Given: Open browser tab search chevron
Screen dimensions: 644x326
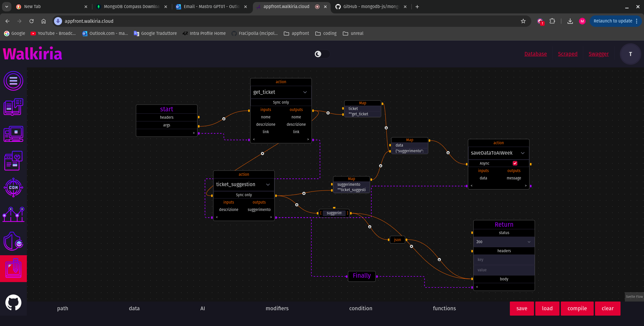Looking at the screenshot, I should point(7,7).
